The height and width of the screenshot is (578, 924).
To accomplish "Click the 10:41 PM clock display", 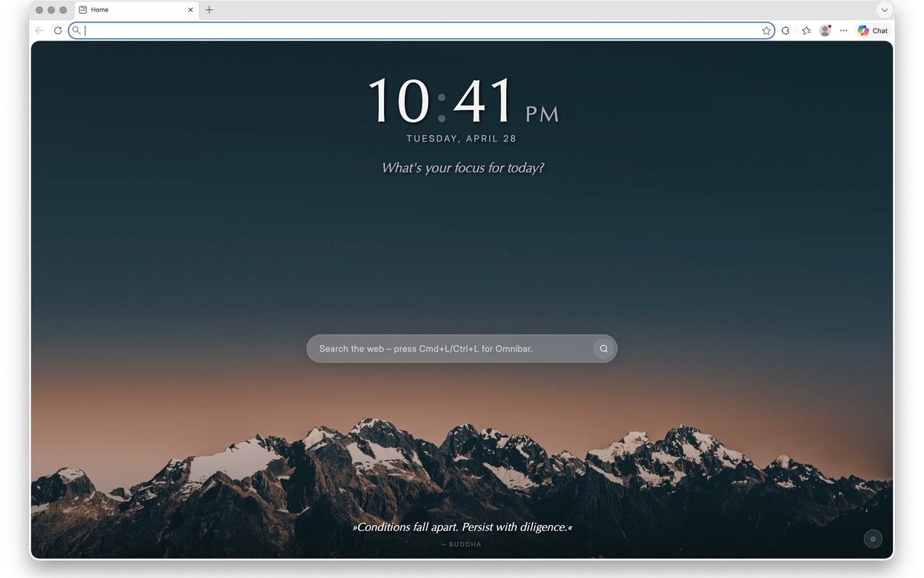I will tap(463, 101).
